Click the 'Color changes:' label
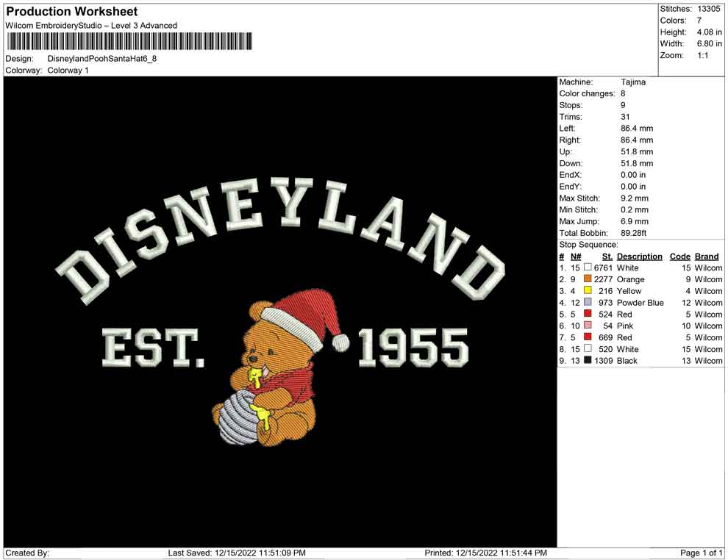The width and height of the screenshot is (728, 560). [587, 94]
